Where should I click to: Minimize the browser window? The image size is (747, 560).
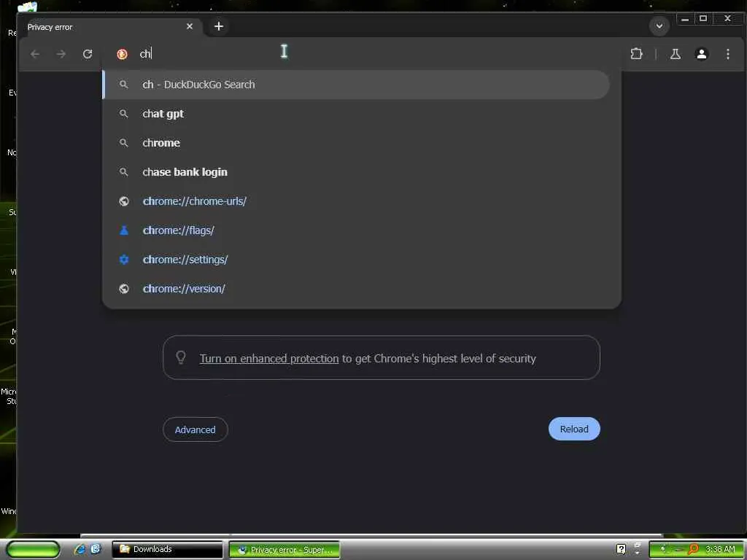684,19
